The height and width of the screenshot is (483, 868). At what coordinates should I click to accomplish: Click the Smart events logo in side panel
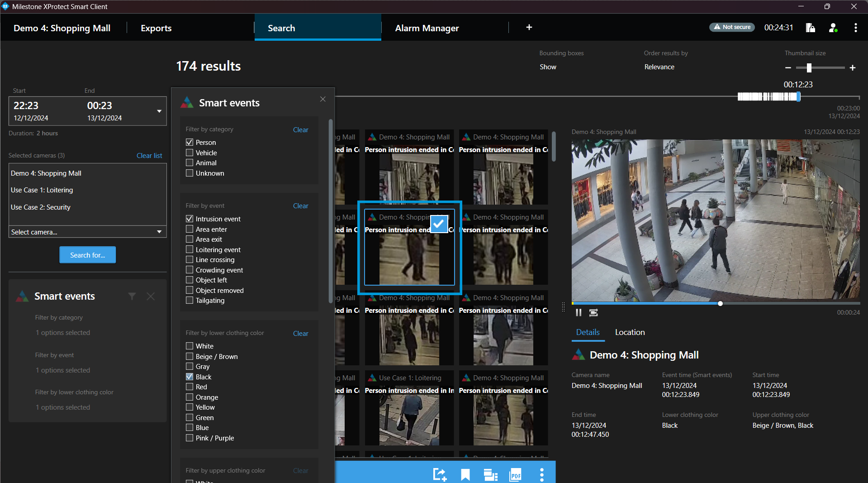22,296
